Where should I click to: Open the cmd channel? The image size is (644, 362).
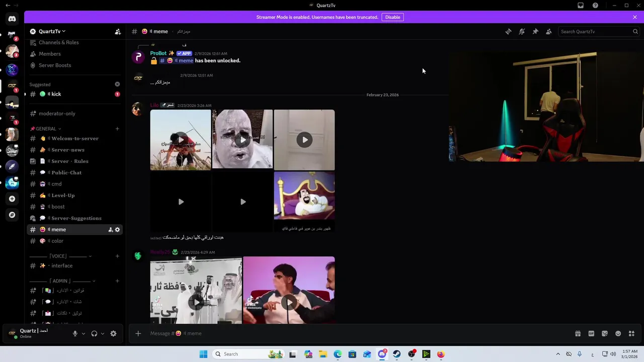[x=75, y=184]
